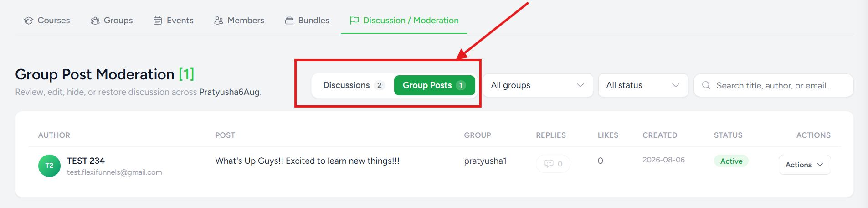This screenshot has width=868, height=208.
Task: Click the search magnifier icon
Action: 706,85
